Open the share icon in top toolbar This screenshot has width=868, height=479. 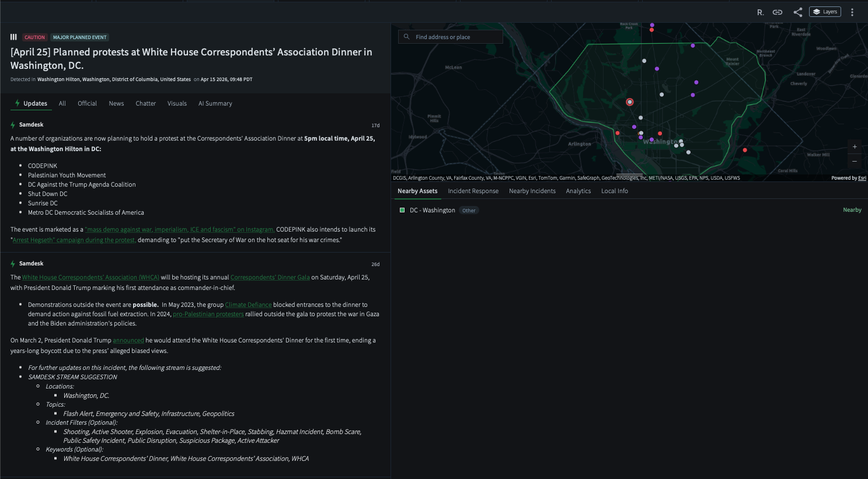(798, 12)
